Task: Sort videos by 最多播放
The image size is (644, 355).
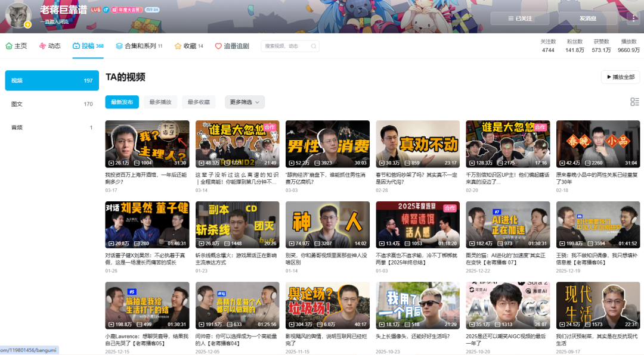Action: coord(160,102)
